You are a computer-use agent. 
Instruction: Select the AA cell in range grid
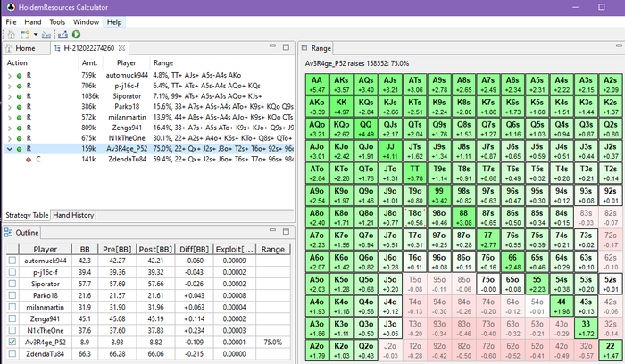317,85
